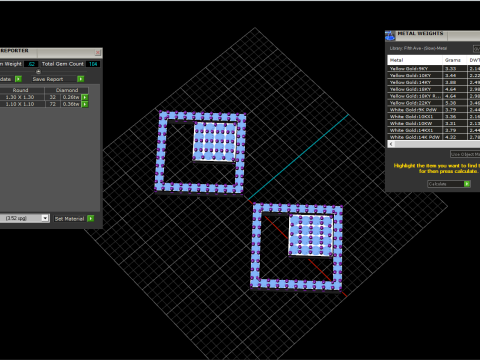480x360 pixels.
Task: Click the 4.22 grams cell for 14K PdW
Action: (x=454, y=137)
